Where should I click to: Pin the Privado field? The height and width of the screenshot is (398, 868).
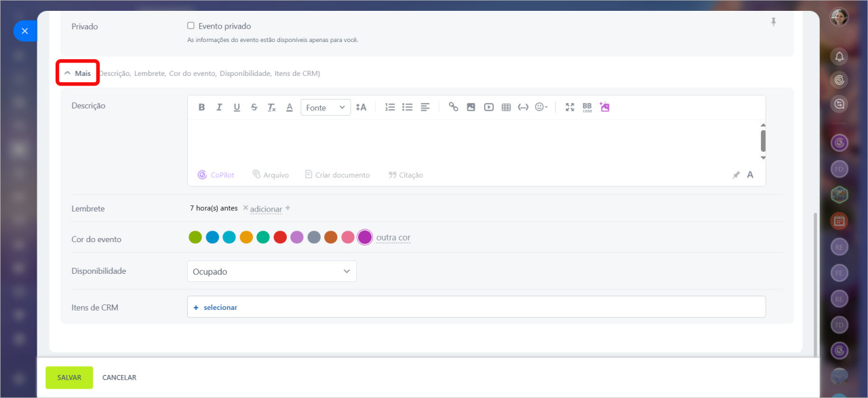point(774,22)
